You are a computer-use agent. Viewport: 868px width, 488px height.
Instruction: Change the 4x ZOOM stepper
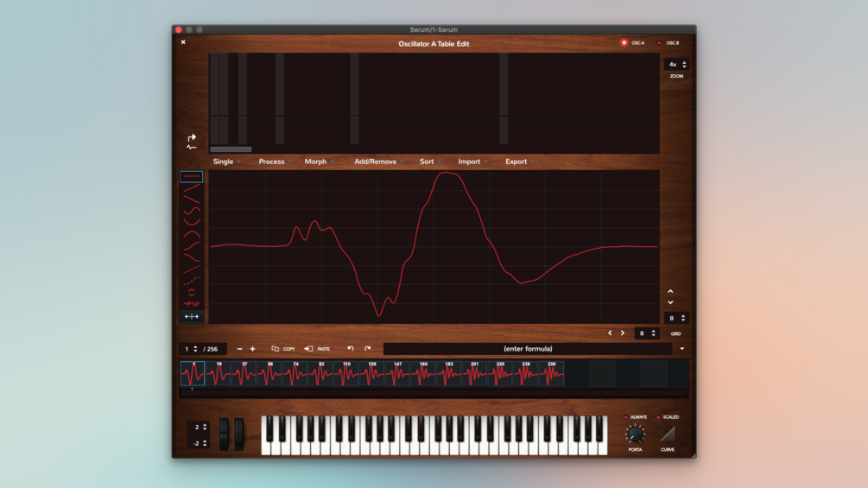(676, 65)
